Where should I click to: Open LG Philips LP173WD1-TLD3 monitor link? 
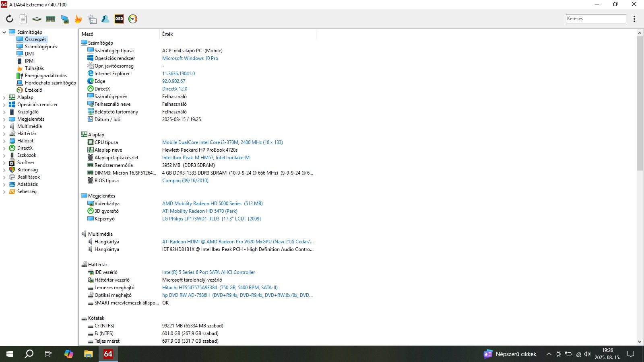point(211,219)
